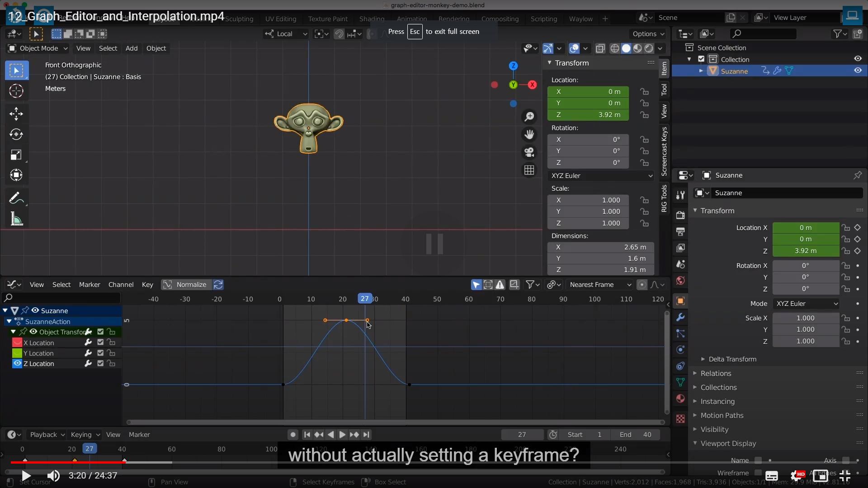
Task: Select the Rotate tool icon
Action: 16,134
